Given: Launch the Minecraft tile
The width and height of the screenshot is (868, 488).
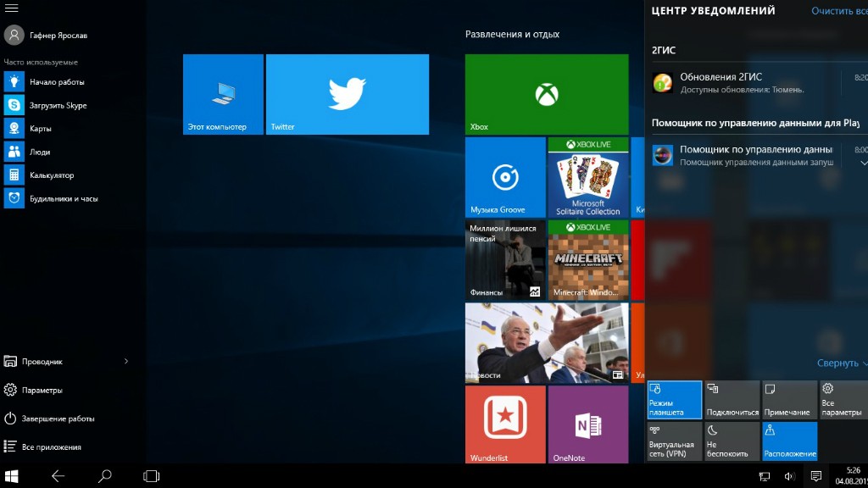Looking at the screenshot, I should tap(588, 260).
